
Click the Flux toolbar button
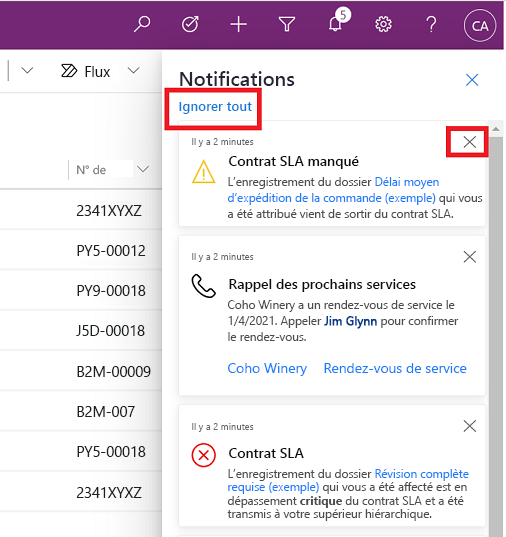(86, 72)
